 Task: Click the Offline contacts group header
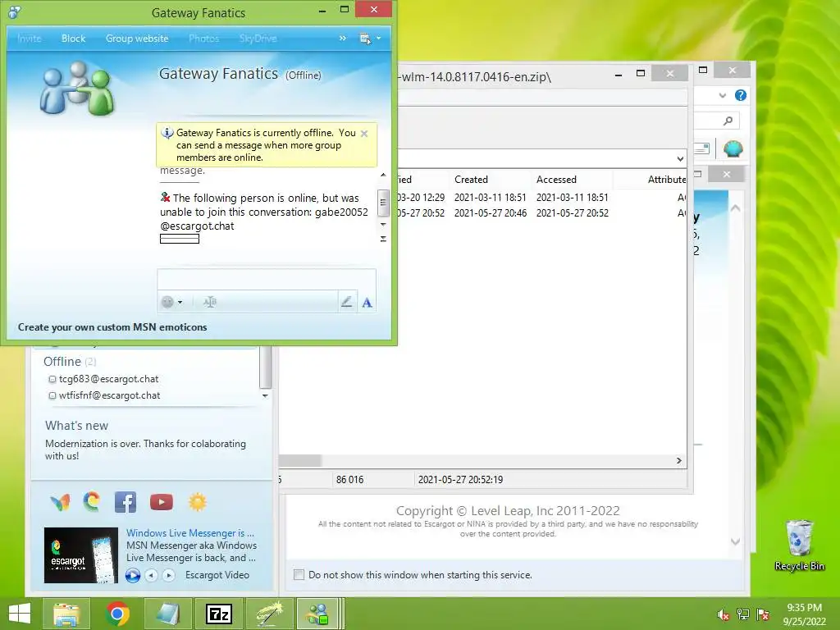(70, 362)
